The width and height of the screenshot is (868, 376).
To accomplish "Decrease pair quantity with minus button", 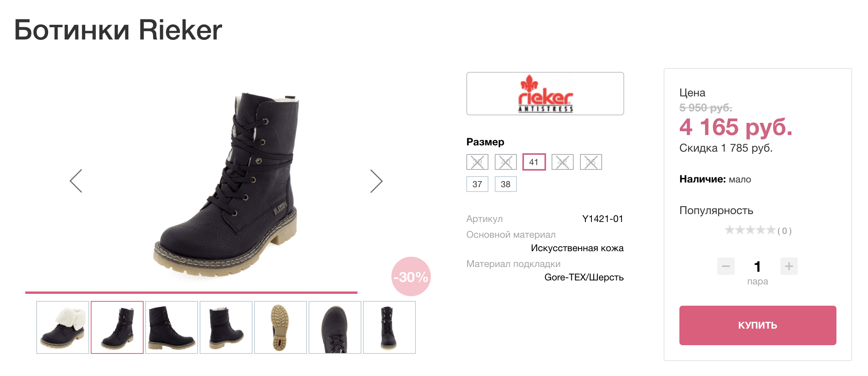I will 726,266.
